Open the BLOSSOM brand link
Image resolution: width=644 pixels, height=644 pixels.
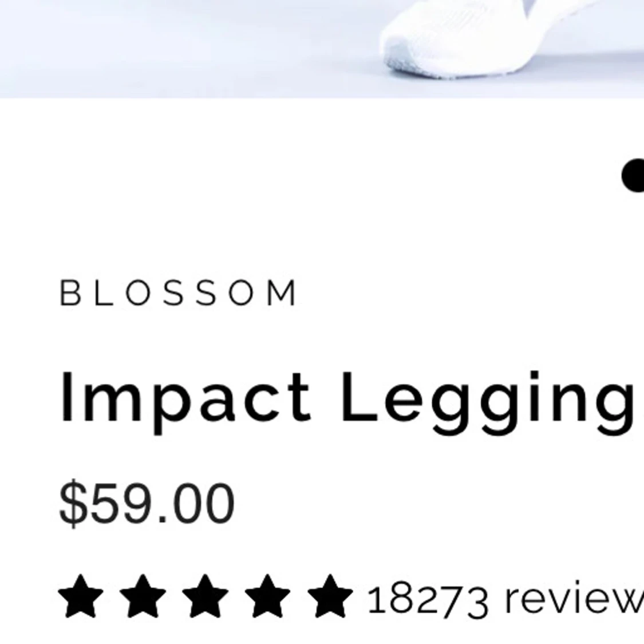click(x=178, y=293)
